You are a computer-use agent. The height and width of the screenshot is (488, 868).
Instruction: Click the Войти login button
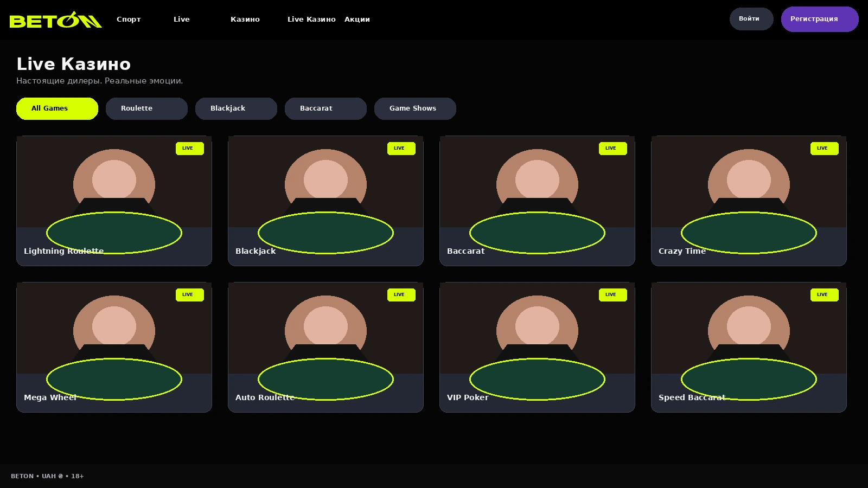(751, 19)
